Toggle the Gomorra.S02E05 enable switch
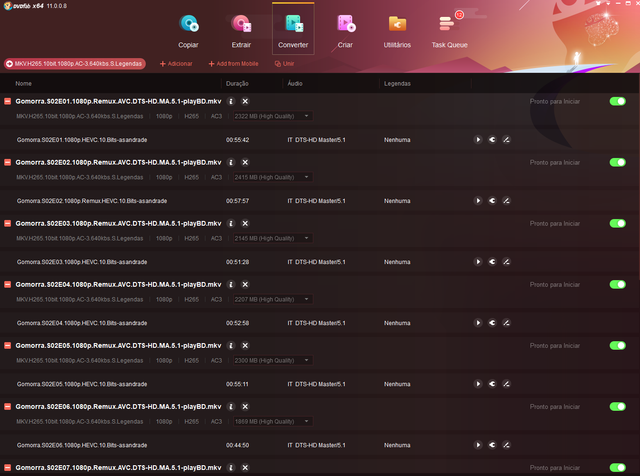The image size is (640, 476). click(x=618, y=345)
